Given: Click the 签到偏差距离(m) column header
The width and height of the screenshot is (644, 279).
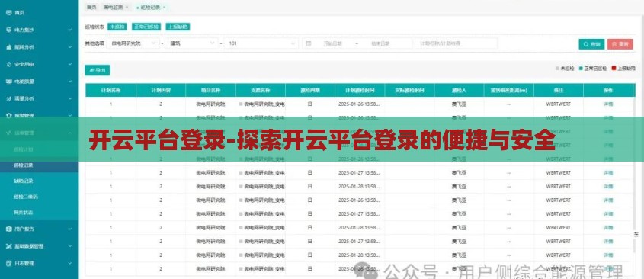Looking at the screenshot, I should point(509,91).
